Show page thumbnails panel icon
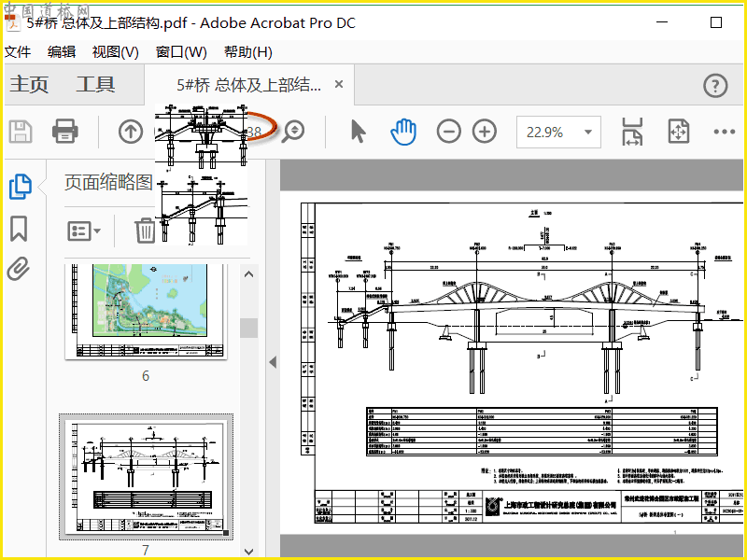This screenshot has height=560, width=747. pos(21,186)
